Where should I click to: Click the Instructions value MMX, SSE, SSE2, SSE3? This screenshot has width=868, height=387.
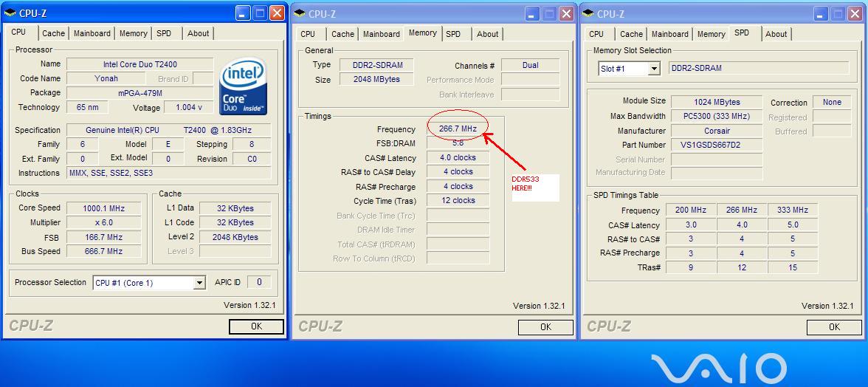pyautogui.click(x=169, y=173)
